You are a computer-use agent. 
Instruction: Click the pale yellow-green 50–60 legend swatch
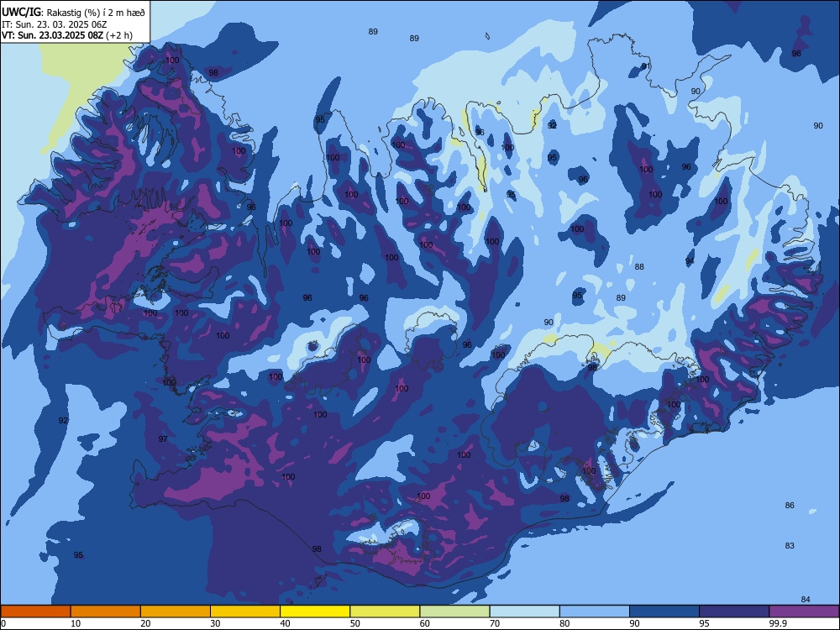385,612
